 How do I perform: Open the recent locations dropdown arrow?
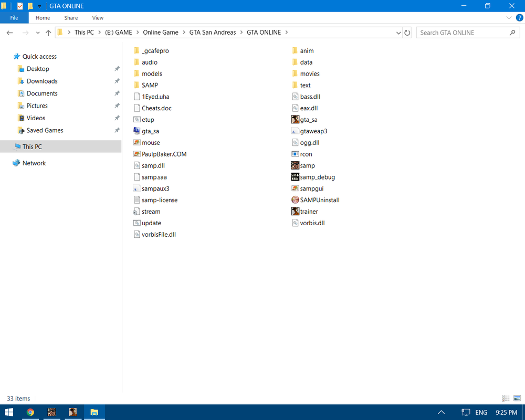38,33
